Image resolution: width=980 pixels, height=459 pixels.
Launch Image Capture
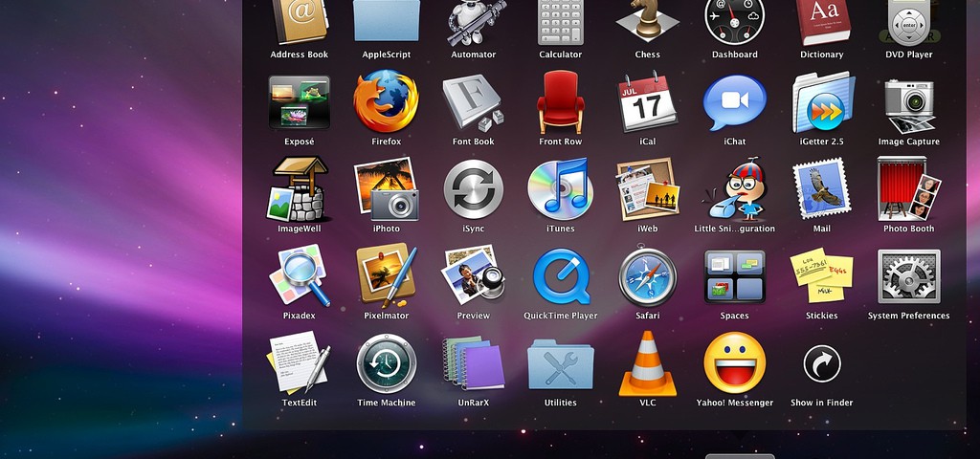tap(909, 106)
